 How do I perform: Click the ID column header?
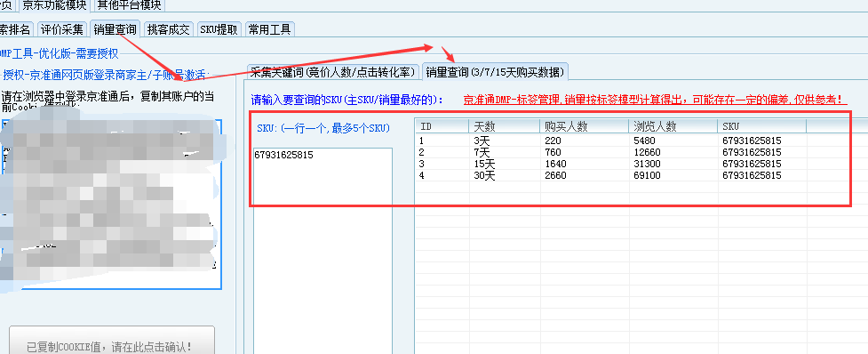tap(442, 127)
